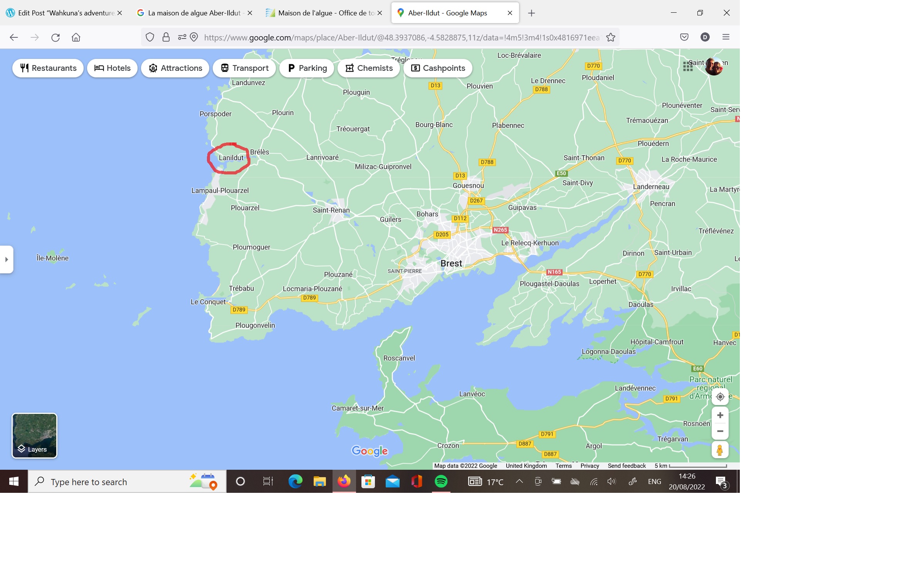This screenshot has height=576, width=924.
Task: Click the Send feedback link
Action: coord(627,466)
